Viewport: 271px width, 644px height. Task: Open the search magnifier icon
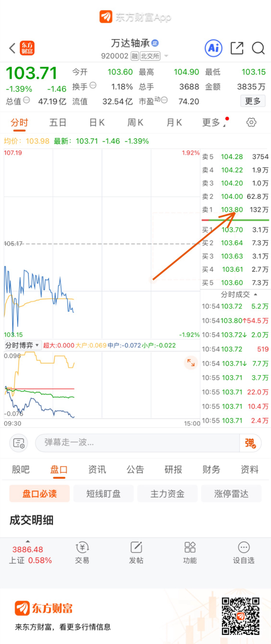point(258,48)
